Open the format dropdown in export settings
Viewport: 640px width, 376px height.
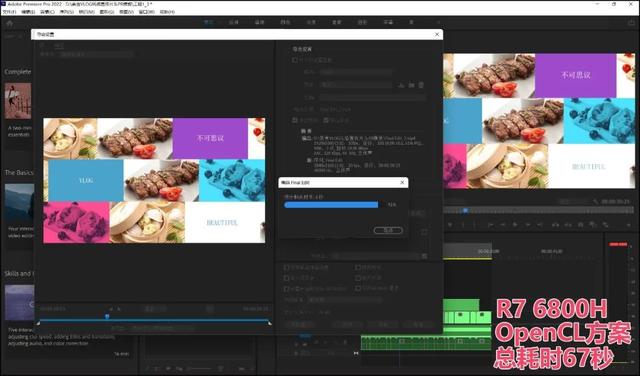pos(356,72)
